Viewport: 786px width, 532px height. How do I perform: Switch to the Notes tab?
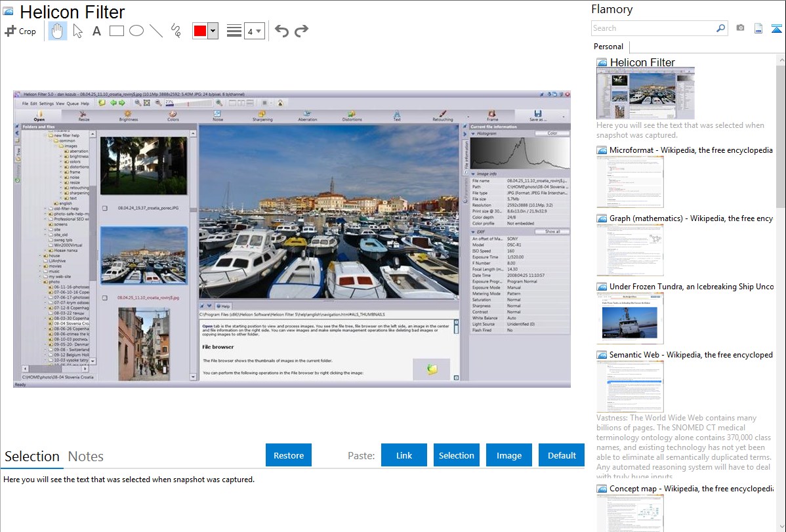(86, 457)
